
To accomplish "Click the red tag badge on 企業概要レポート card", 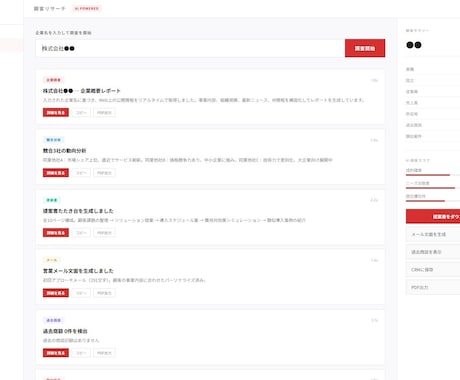I will click(x=53, y=80).
